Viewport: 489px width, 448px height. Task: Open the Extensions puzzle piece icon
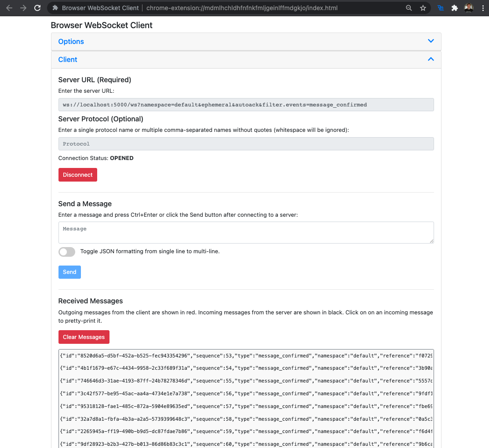[x=454, y=7]
